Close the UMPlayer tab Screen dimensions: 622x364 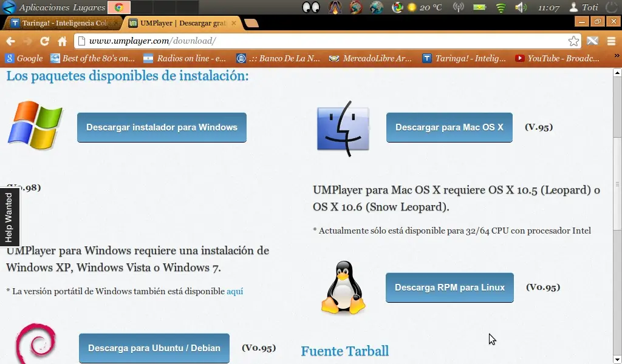click(x=234, y=23)
